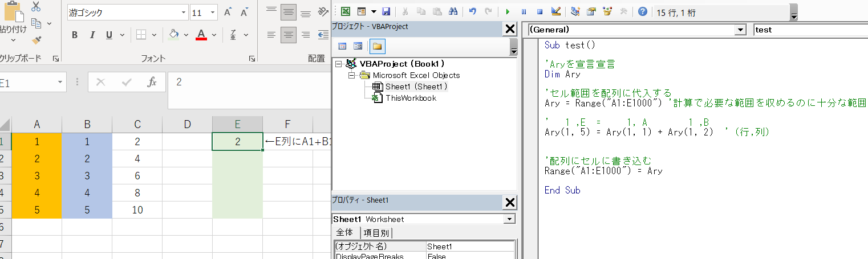
Task: Click the Reset (stop) button in VBA toolbar
Action: [x=540, y=11]
